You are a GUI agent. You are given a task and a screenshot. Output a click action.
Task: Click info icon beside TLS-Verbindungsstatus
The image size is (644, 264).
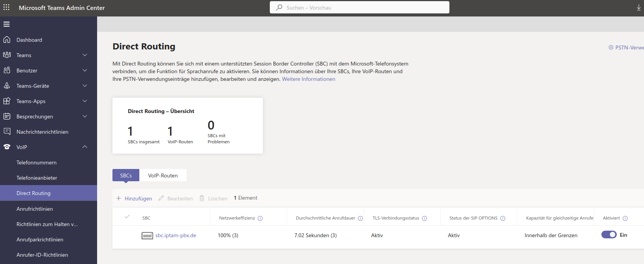424,218
